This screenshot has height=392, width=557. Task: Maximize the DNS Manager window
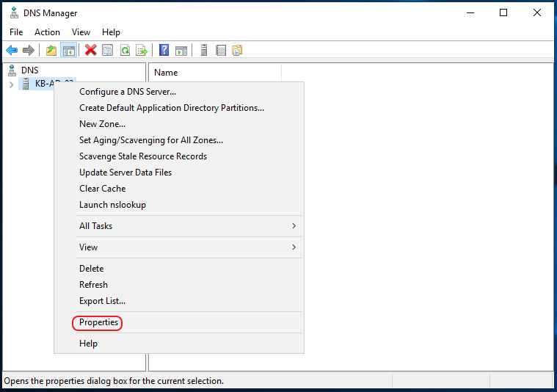[x=503, y=12]
